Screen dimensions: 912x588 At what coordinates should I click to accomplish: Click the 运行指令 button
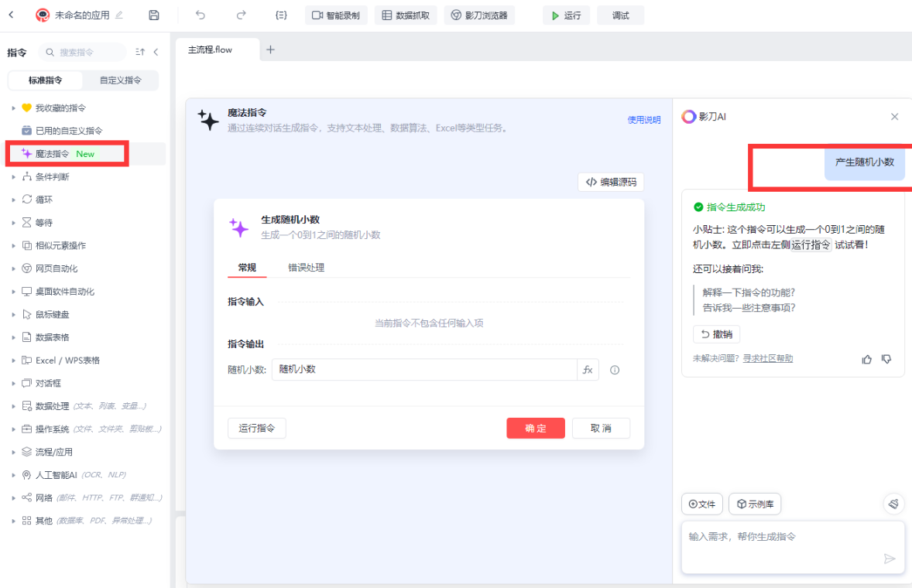pos(256,428)
